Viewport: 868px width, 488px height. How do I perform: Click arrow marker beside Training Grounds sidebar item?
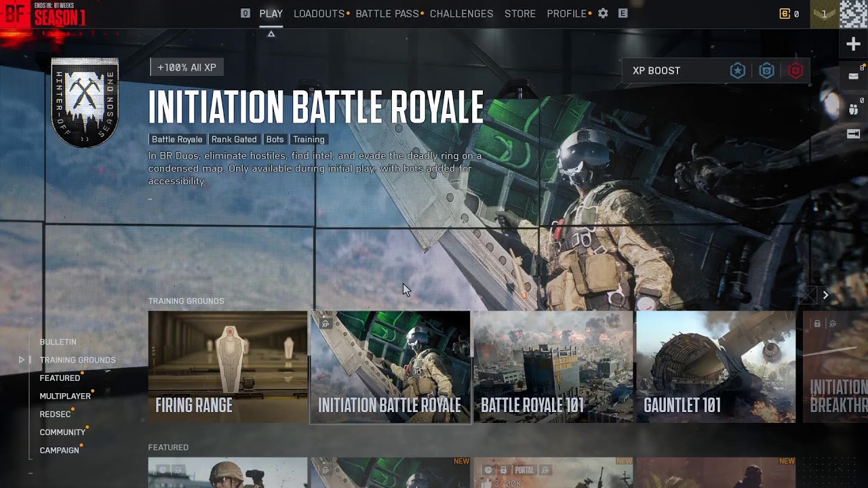click(22, 360)
